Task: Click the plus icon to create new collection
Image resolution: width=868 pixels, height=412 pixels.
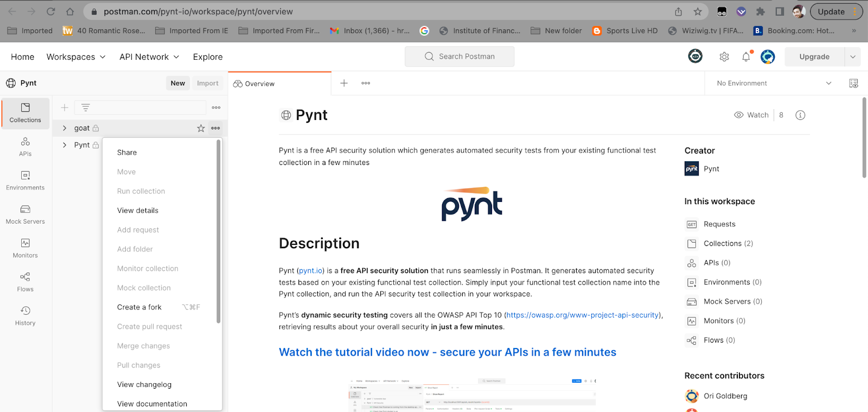Action: 65,107
